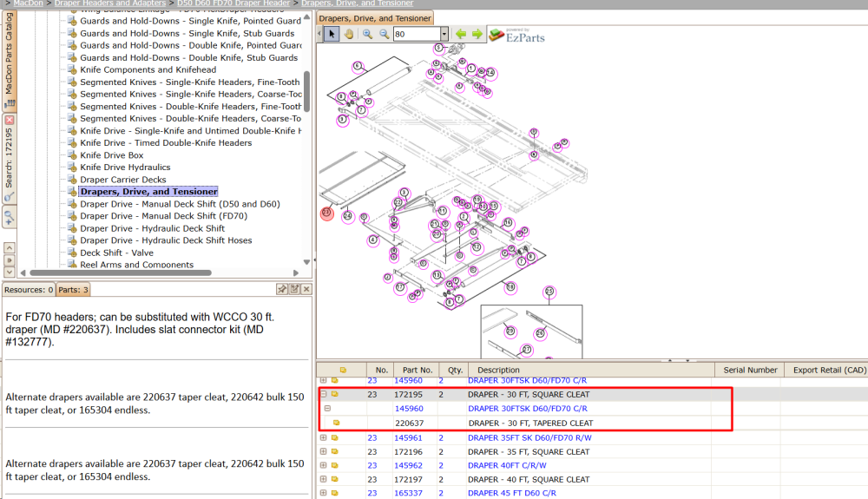Open the zoom level dropdown arrow
The height and width of the screenshot is (499, 868).
pyautogui.click(x=444, y=34)
